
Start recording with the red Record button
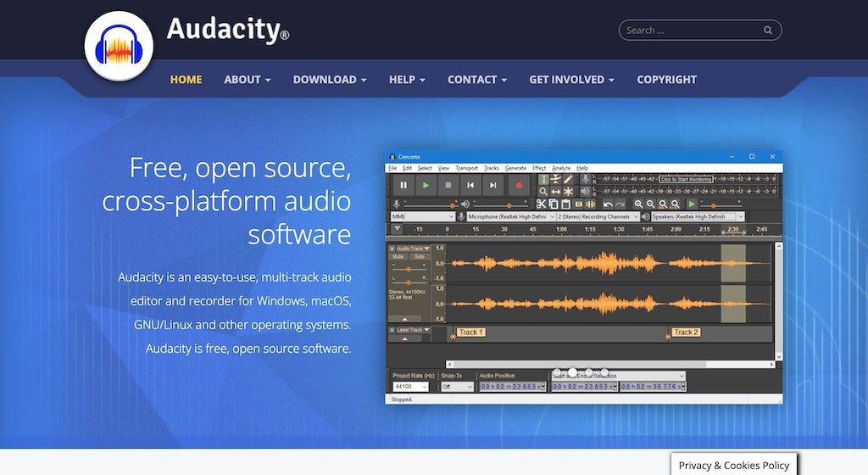point(519,186)
